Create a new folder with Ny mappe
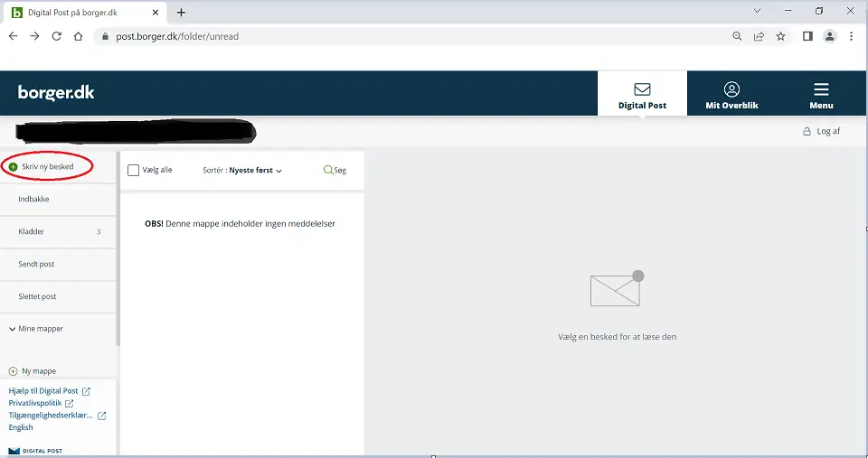868x458 pixels. tap(33, 371)
